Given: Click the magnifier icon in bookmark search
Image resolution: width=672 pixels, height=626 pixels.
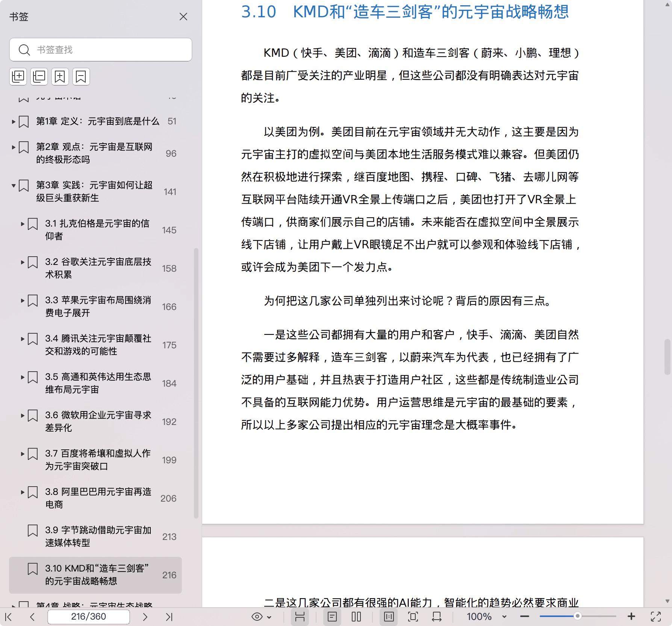Looking at the screenshot, I should 24,50.
